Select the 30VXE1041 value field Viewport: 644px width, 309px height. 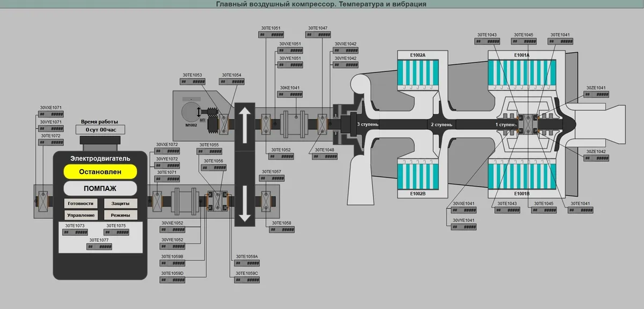pos(465,211)
